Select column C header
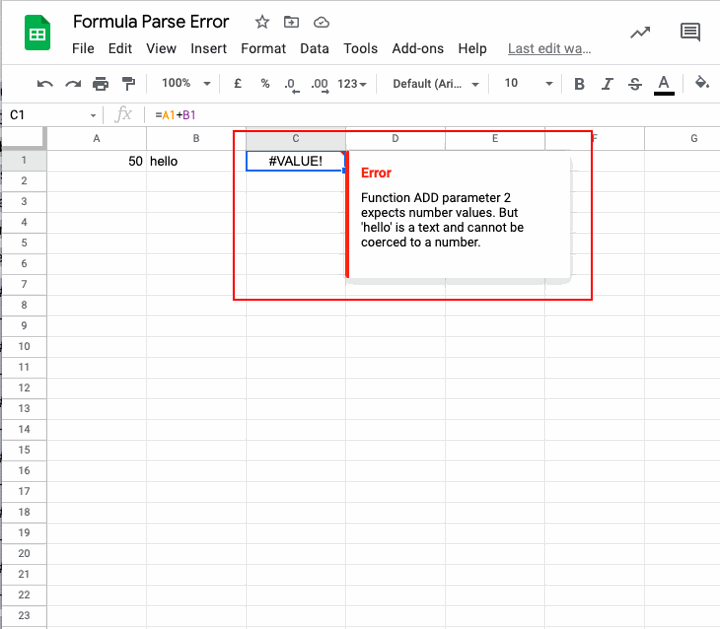Image resolution: width=720 pixels, height=629 pixels. pos(296,138)
